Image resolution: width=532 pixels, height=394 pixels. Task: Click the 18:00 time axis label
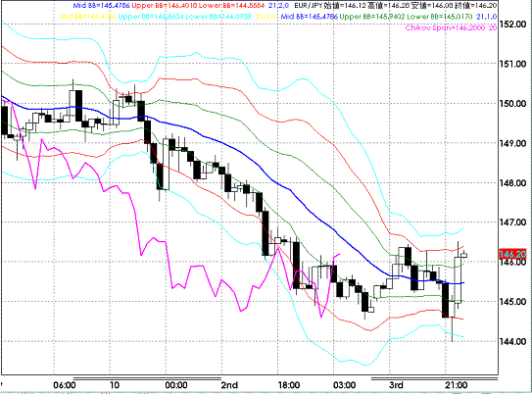(289, 385)
